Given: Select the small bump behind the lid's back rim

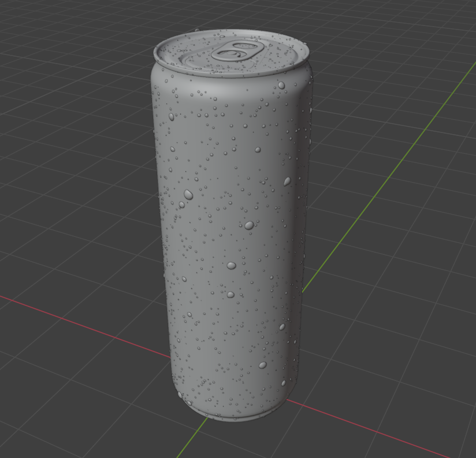Looking at the screenshot, I should [x=198, y=30].
